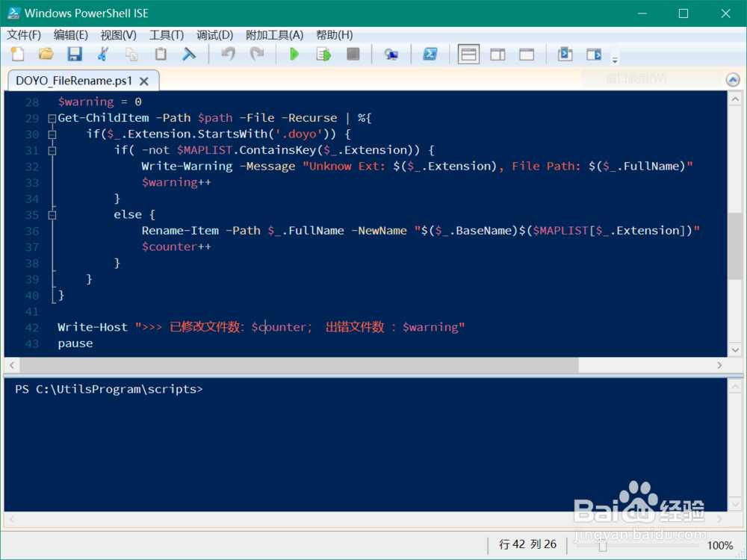Screen dimensions: 747x560
Task: Paste from clipboard using the clipboard icon
Action: pos(161,55)
